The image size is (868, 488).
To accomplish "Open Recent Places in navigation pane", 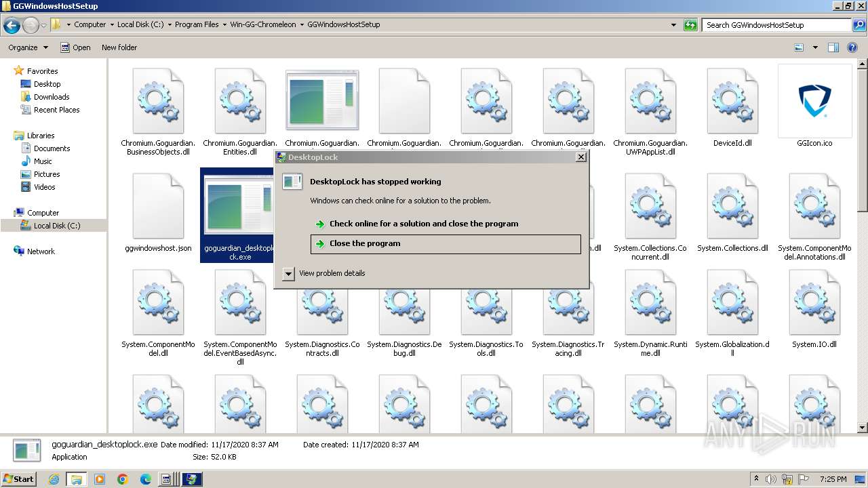I will pos(56,110).
